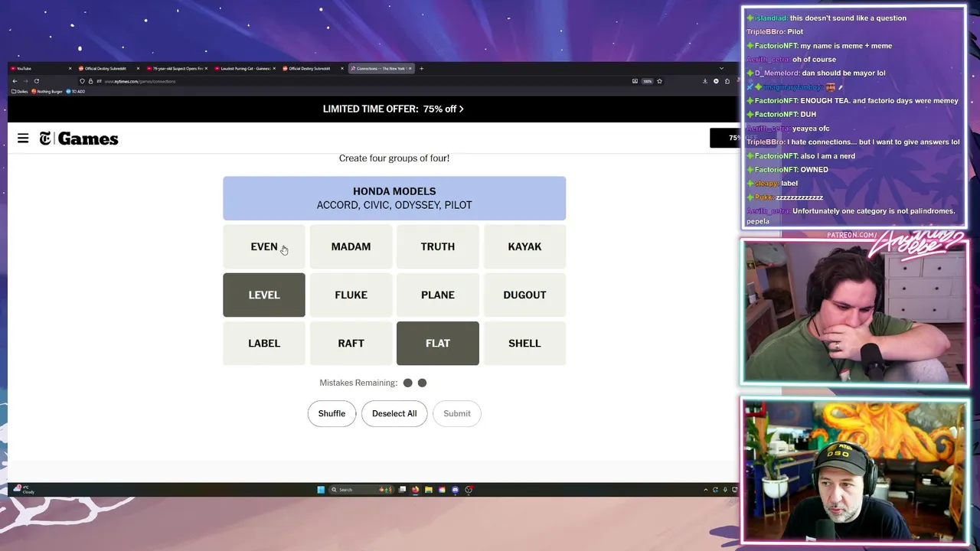Screen dimensions: 980x551
Task: Select the TRUTH word tile
Action: point(438,246)
